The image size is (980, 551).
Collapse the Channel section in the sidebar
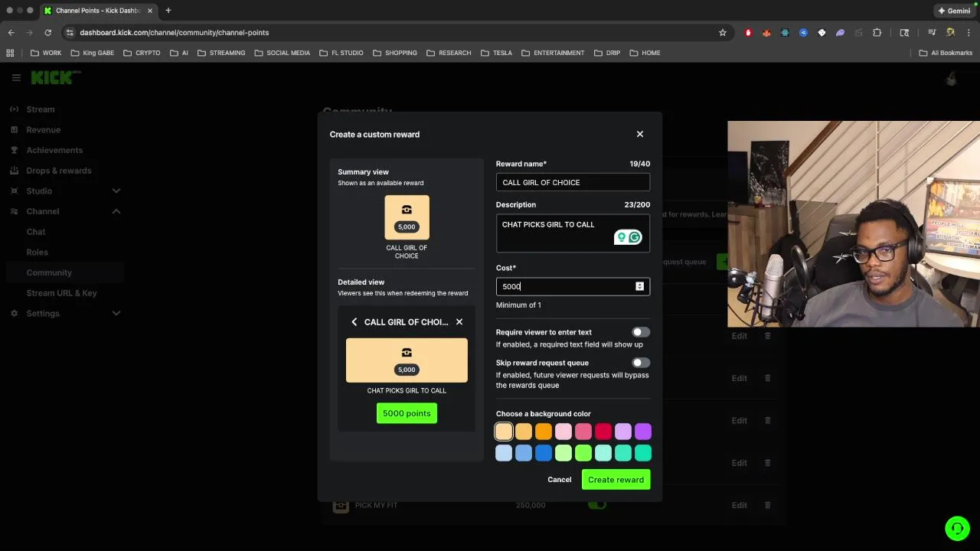pos(116,211)
